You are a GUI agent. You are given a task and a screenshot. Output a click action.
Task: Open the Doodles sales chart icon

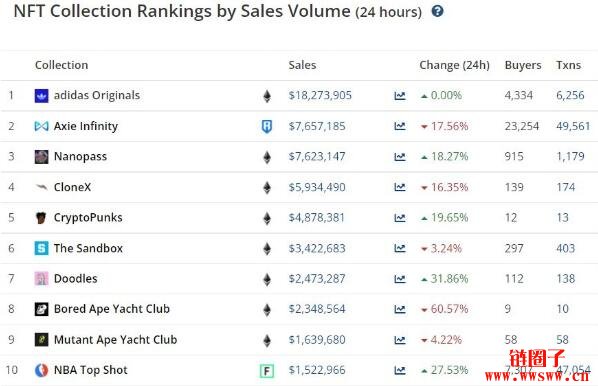coord(400,279)
